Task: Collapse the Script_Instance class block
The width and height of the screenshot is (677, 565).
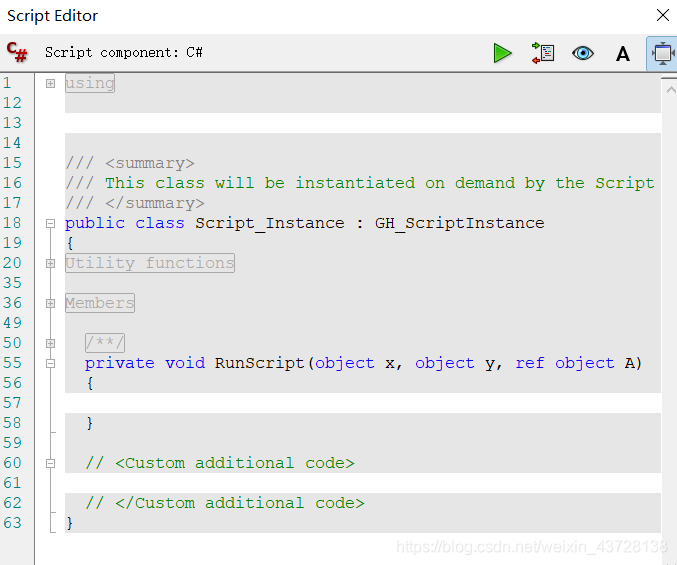Action: (51, 223)
